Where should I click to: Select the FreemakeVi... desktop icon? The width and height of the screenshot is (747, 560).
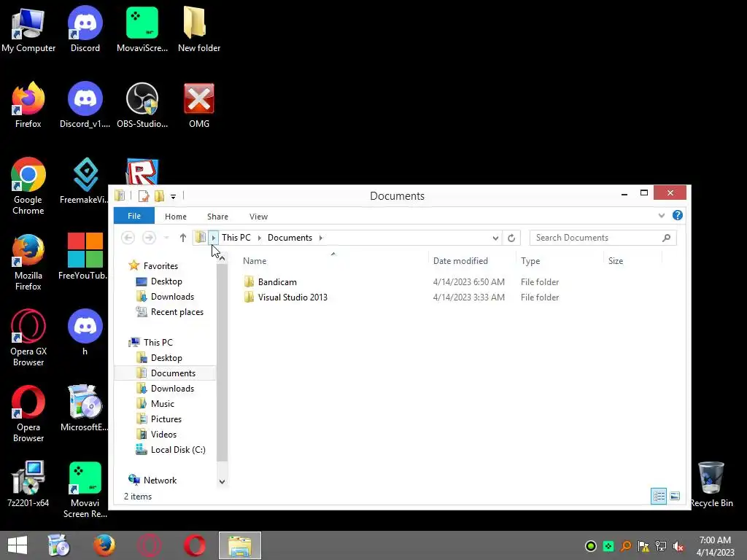click(85, 181)
